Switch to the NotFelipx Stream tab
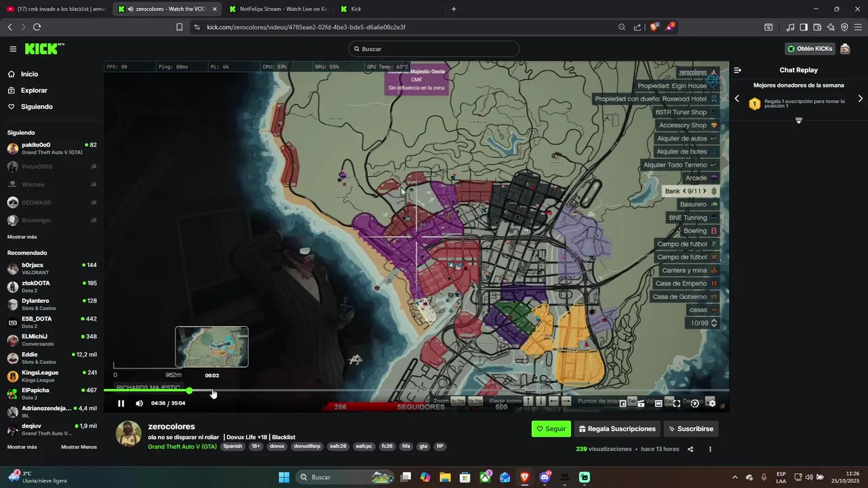This screenshot has width=868, height=488. coord(278,9)
